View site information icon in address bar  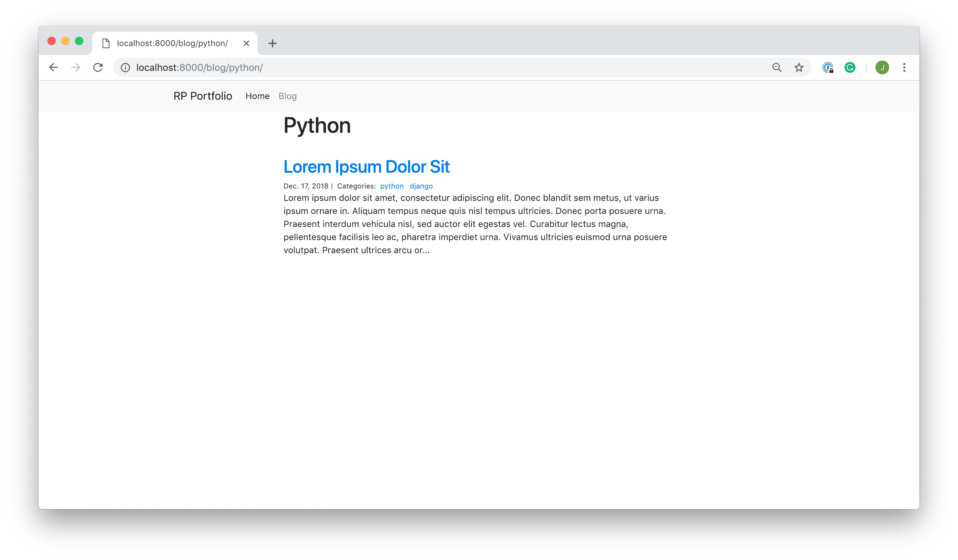[x=126, y=68]
